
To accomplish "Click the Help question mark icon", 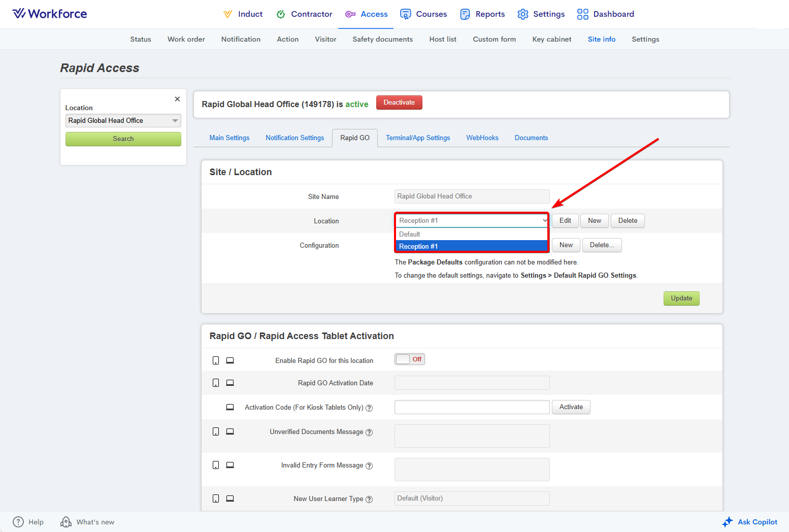I will pyautogui.click(x=18, y=522).
